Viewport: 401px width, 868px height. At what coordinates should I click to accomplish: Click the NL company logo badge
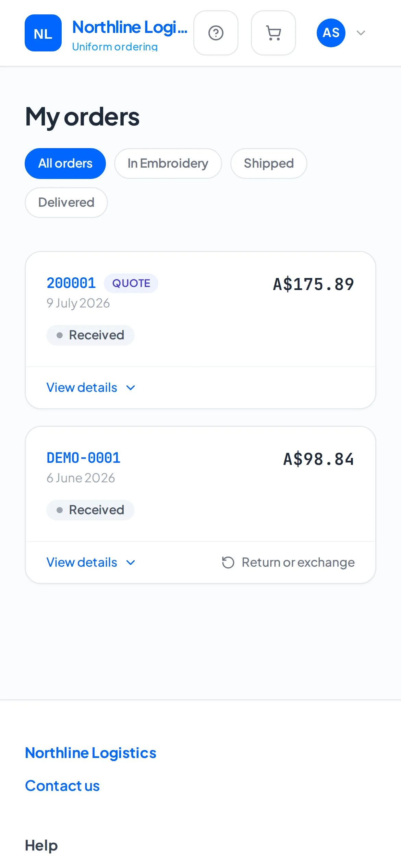43,33
